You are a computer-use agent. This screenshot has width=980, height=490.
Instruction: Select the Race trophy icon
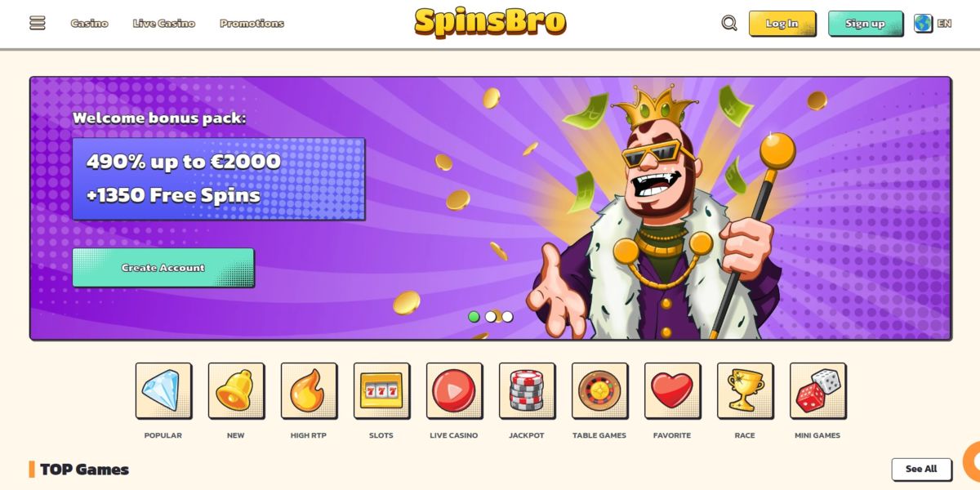(x=745, y=391)
